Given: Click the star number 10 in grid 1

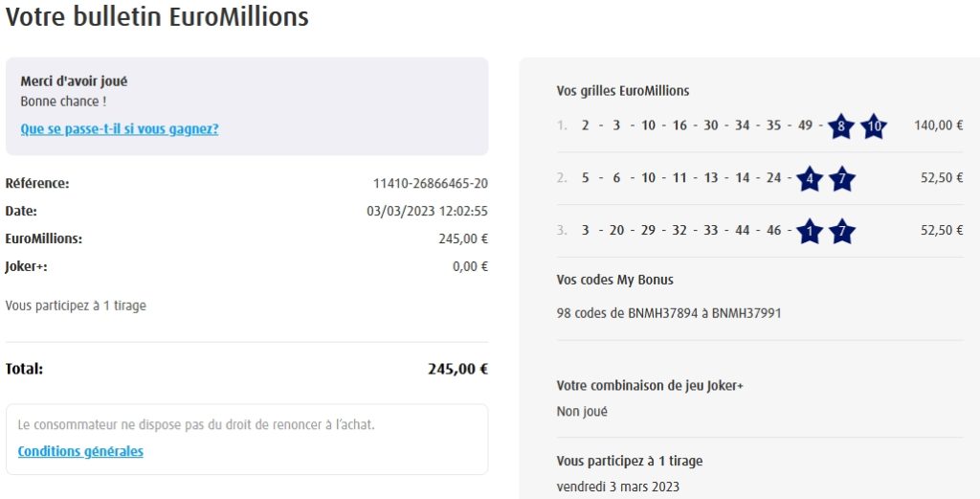Looking at the screenshot, I should [x=873, y=126].
